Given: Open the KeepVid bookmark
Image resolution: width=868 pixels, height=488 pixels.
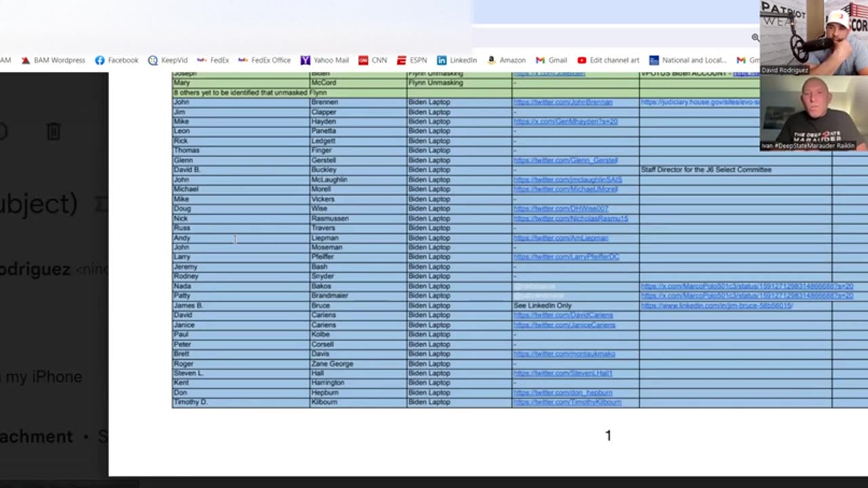Looking at the screenshot, I should pos(167,60).
